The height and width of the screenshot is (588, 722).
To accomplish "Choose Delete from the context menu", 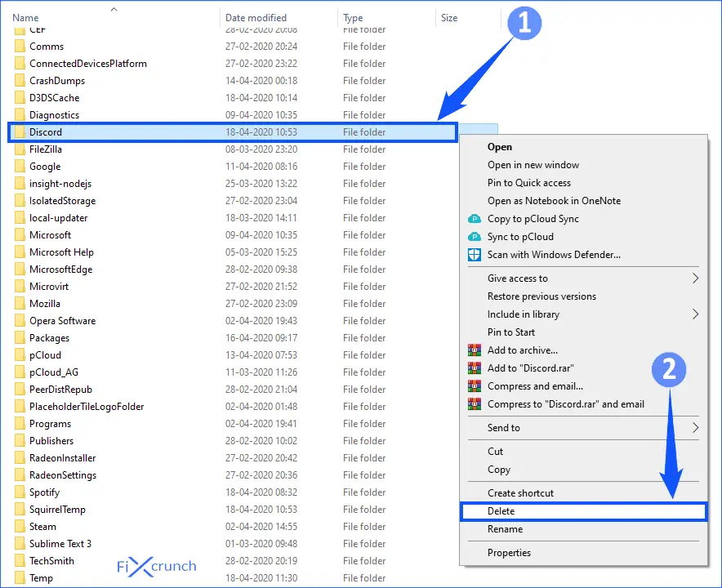I will pos(501,511).
